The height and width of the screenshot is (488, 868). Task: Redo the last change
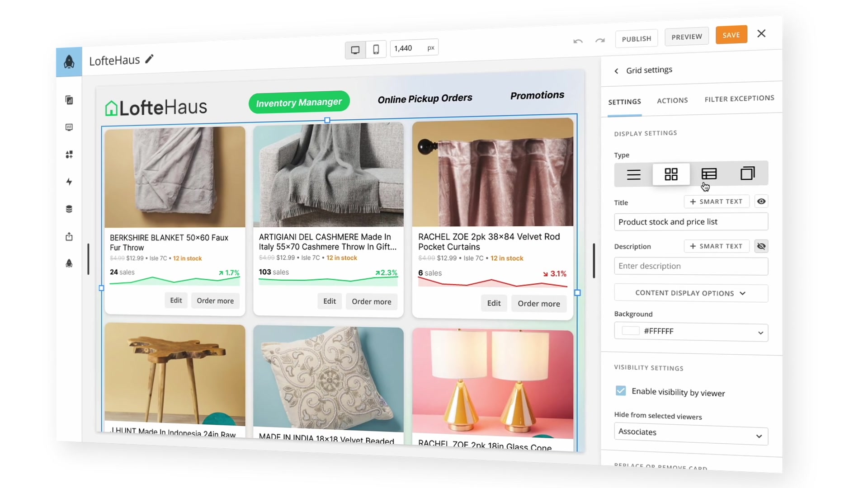(x=600, y=40)
